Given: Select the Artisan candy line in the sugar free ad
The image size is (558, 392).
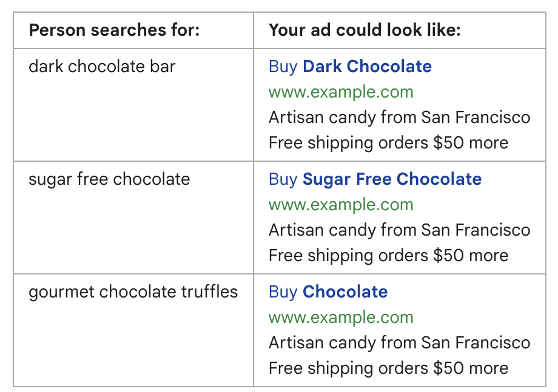Looking at the screenshot, I should (399, 230).
